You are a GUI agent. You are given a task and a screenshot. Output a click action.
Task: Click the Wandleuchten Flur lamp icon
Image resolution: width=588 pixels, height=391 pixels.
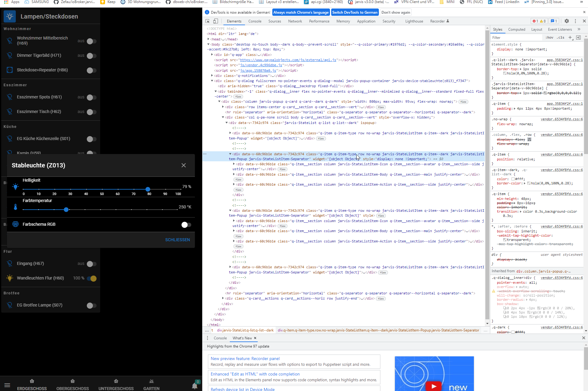pos(10,278)
